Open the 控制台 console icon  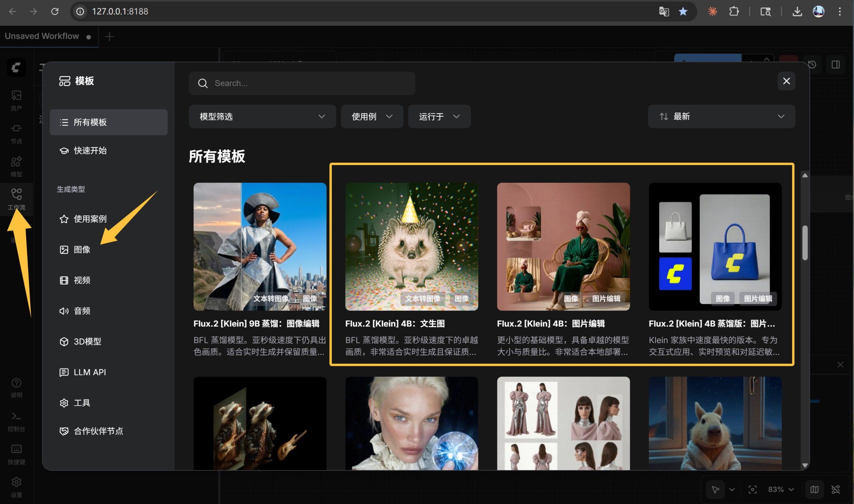pyautogui.click(x=16, y=417)
